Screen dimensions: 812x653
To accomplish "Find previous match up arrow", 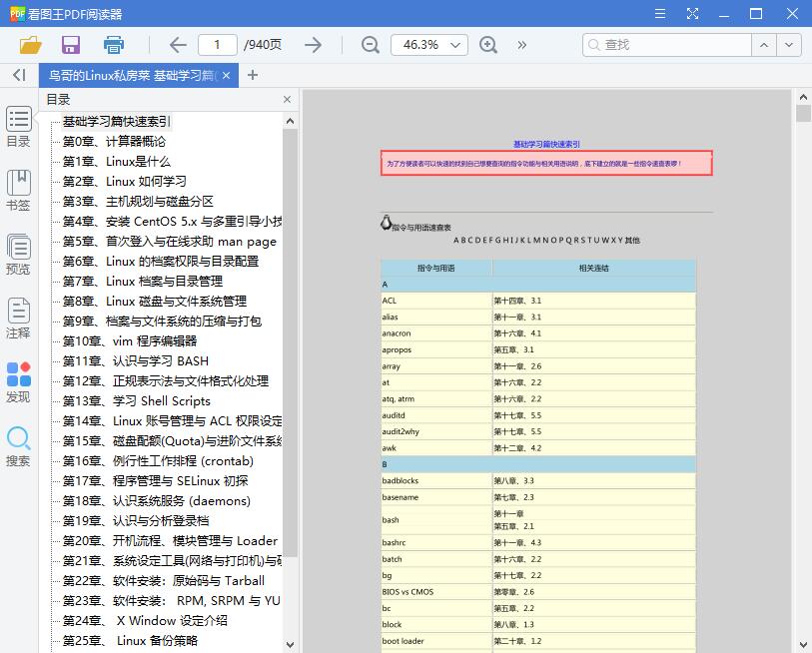I will click(764, 45).
